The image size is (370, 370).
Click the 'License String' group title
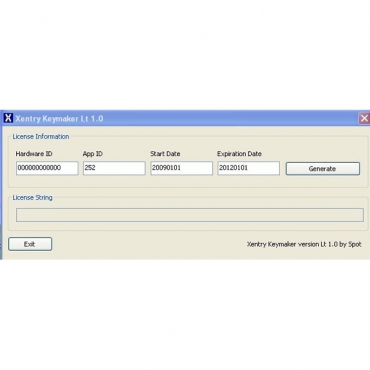[x=32, y=197]
